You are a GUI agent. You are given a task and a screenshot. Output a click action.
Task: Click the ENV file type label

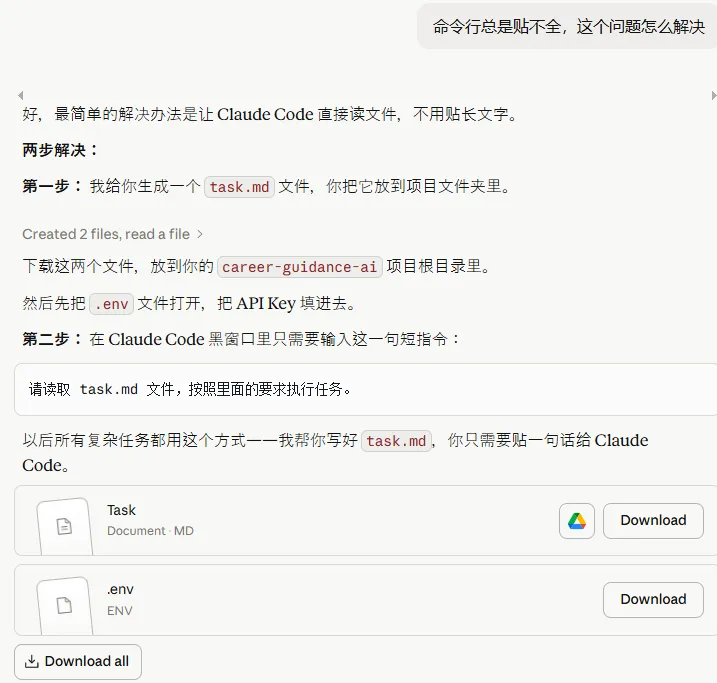click(120, 611)
